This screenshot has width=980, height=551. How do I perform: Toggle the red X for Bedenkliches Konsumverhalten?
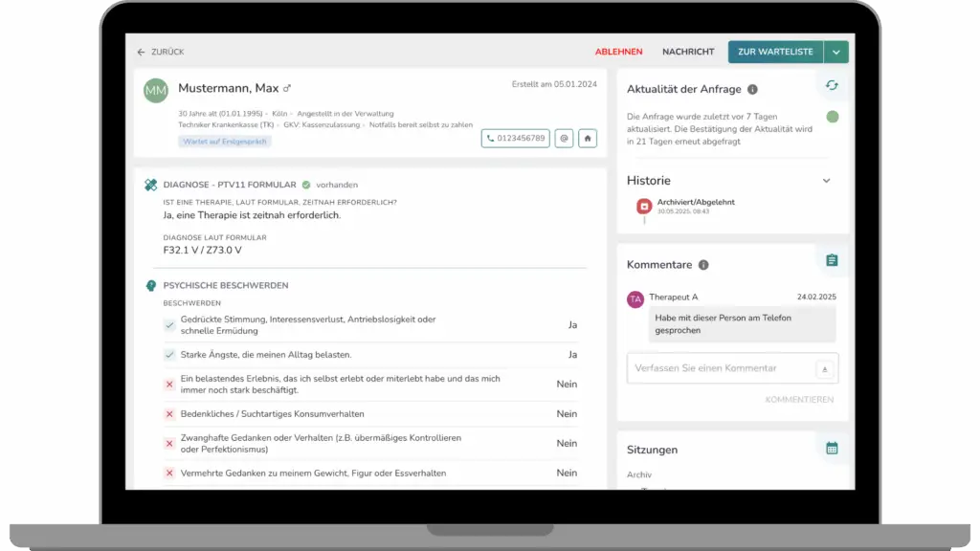(x=169, y=414)
